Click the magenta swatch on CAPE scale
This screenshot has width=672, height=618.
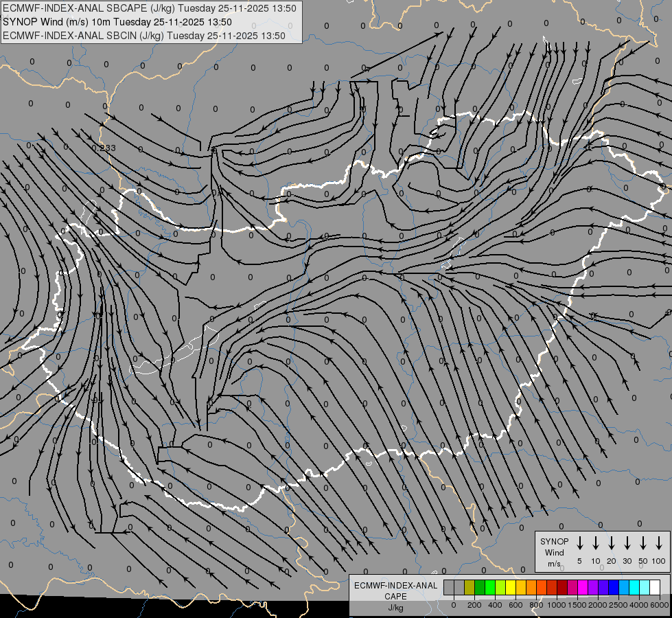point(583,588)
